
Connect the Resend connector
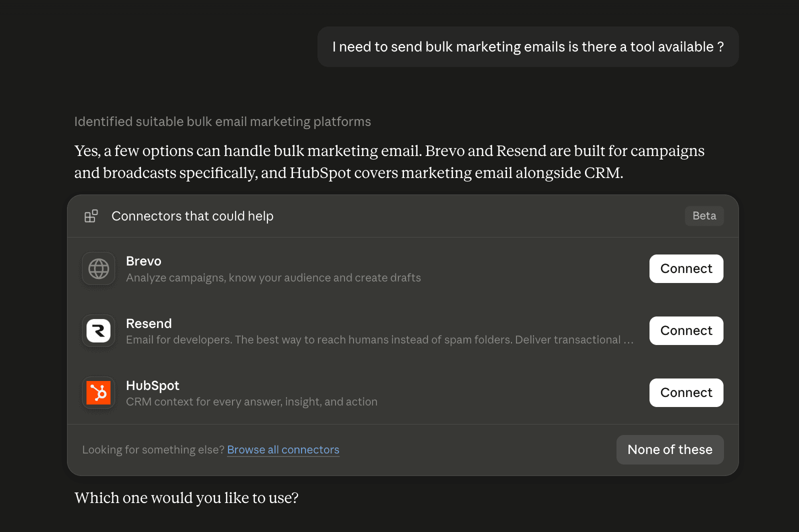(686, 331)
